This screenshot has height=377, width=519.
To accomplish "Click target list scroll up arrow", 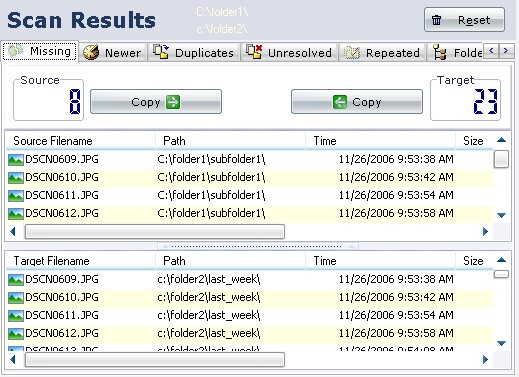I will [x=501, y=260].
